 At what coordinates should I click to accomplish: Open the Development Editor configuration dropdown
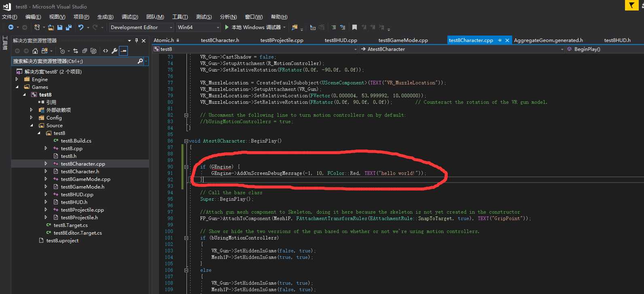tap(142, 27)
